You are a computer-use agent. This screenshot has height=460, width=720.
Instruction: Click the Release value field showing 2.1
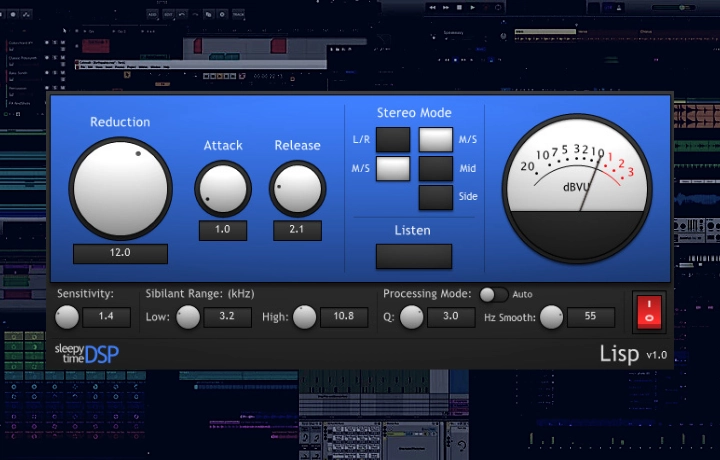[x=297, y=230]
